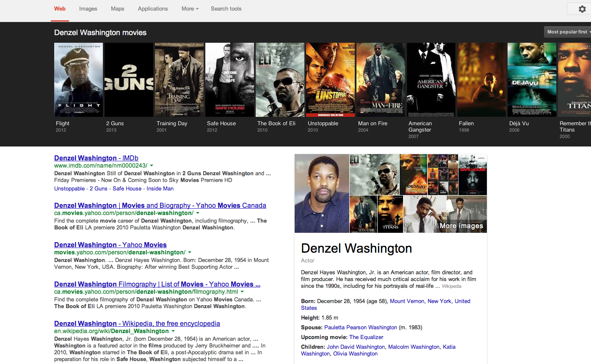Switch to the Web tab

60,8
